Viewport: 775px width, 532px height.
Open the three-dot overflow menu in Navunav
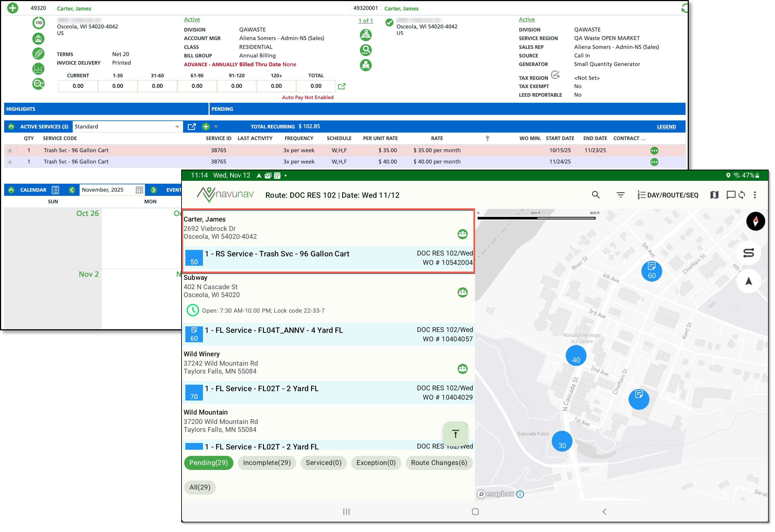755,195
